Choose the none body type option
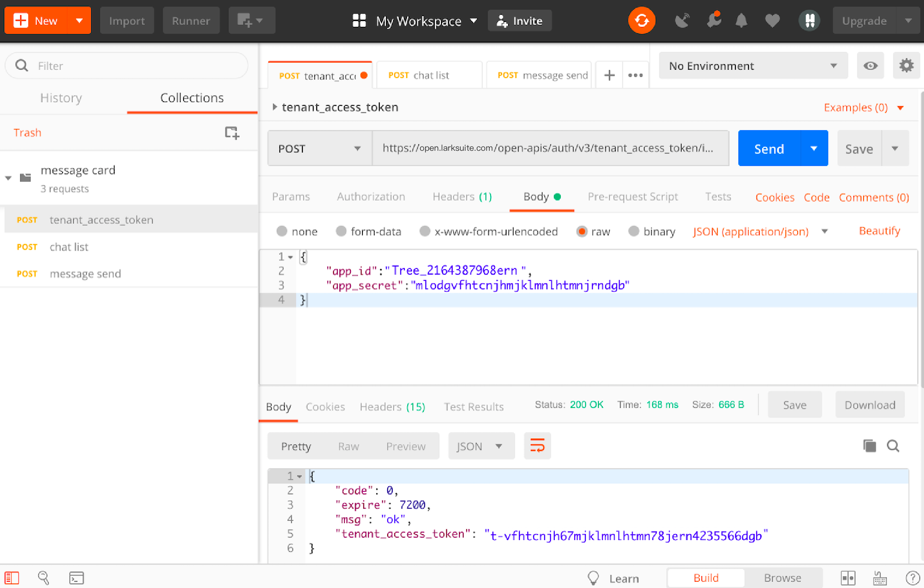Image resolution: width=924 pixels, height=588 pixels. click(282, 231)
